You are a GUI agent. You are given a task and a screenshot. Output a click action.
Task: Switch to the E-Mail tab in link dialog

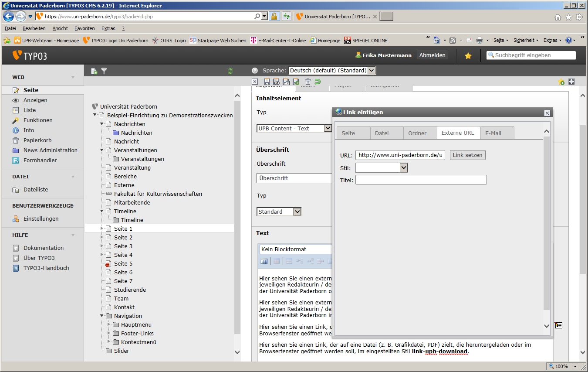pyautogui.click(x=493, y=133)
